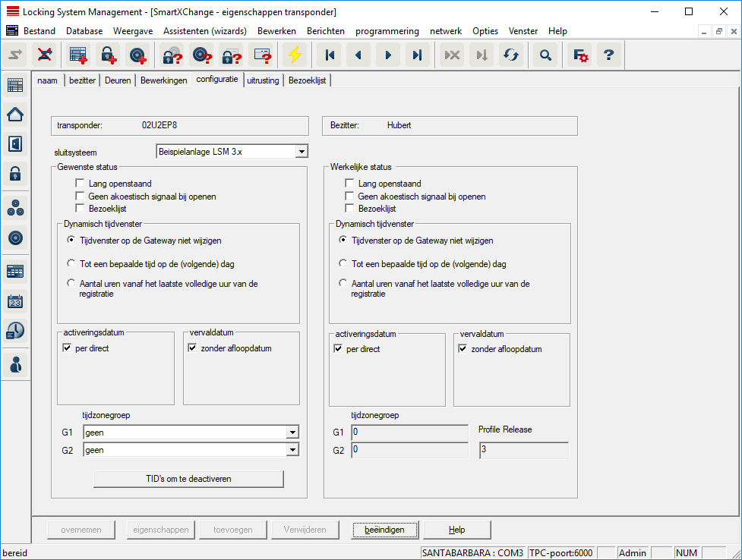Open search with the magnifying glass icon
The image size is (742, 560).
[545, 55]
